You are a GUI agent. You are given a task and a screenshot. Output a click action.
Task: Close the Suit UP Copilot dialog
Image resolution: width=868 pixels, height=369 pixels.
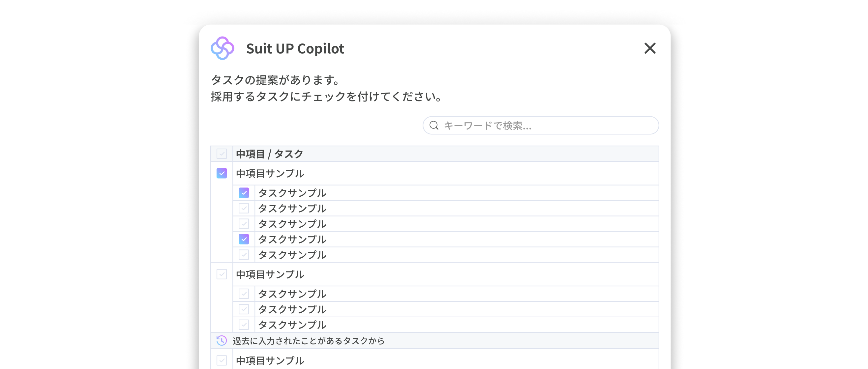pyautogui.click(x=650, y=48)
